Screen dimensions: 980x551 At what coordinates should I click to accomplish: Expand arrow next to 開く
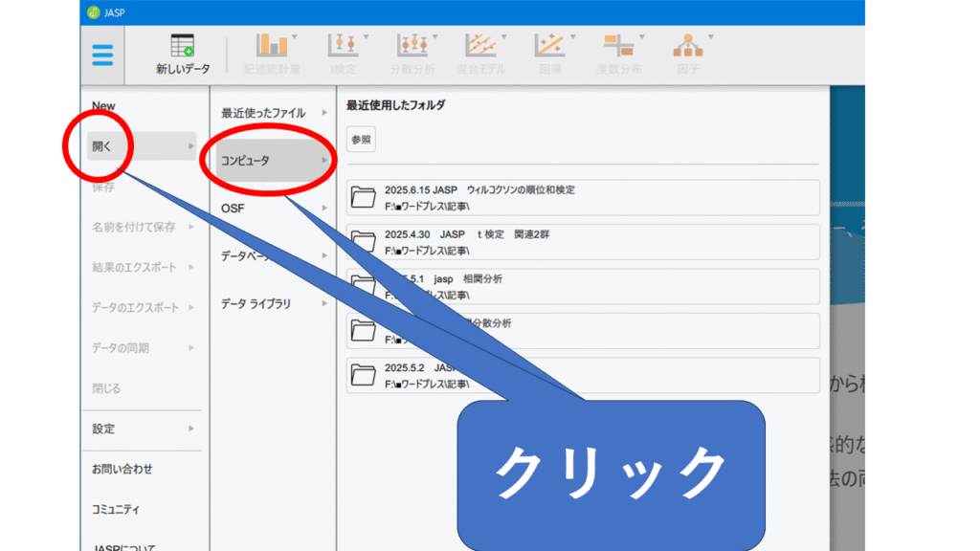tap(191, 146)
